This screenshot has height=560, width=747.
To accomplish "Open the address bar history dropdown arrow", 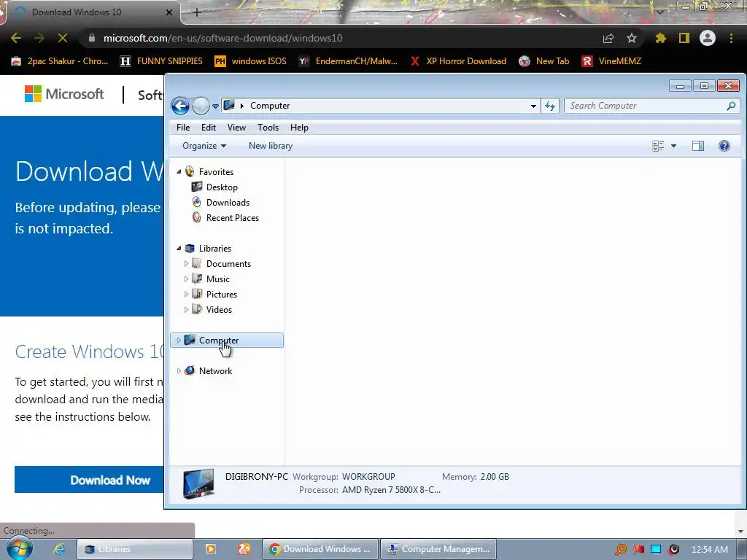I will click(x=533, y=106).
